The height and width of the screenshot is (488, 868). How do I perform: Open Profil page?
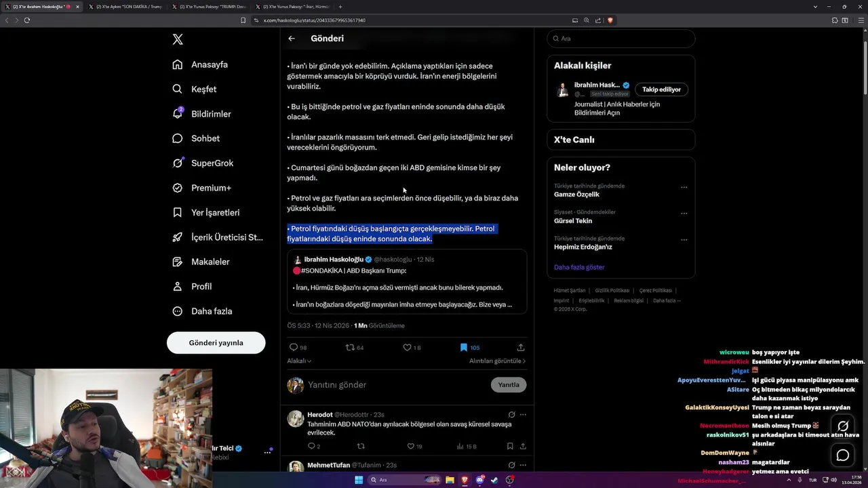click(193, 287)
